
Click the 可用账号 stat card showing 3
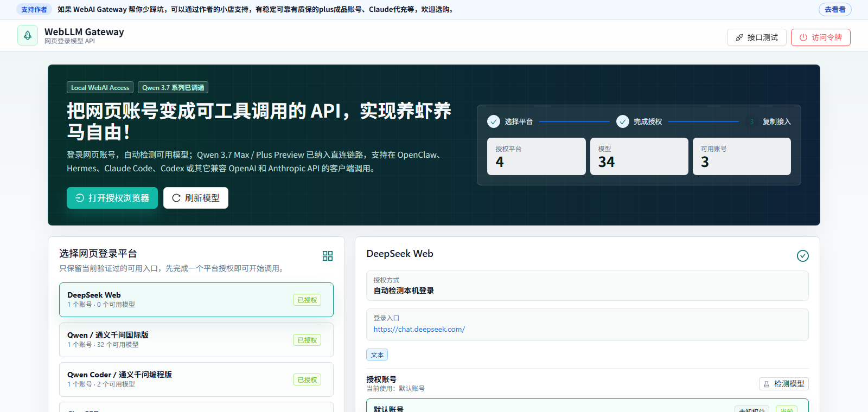tap(742, 156)
